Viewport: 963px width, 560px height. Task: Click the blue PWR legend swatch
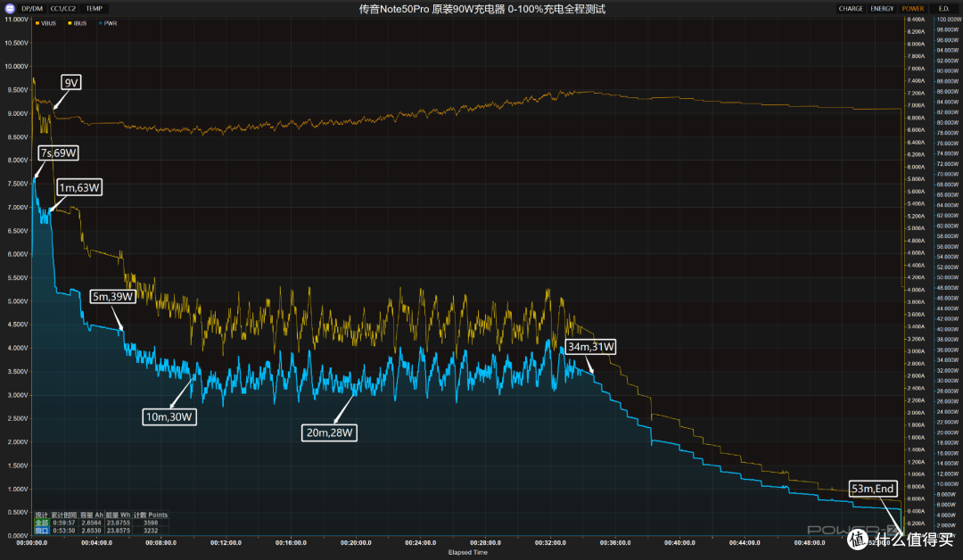click(x=101, y=23)
